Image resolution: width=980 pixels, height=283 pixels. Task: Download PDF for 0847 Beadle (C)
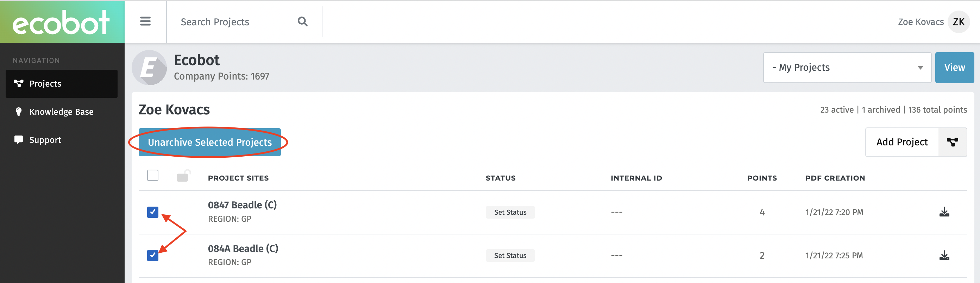tap(944, 212)
